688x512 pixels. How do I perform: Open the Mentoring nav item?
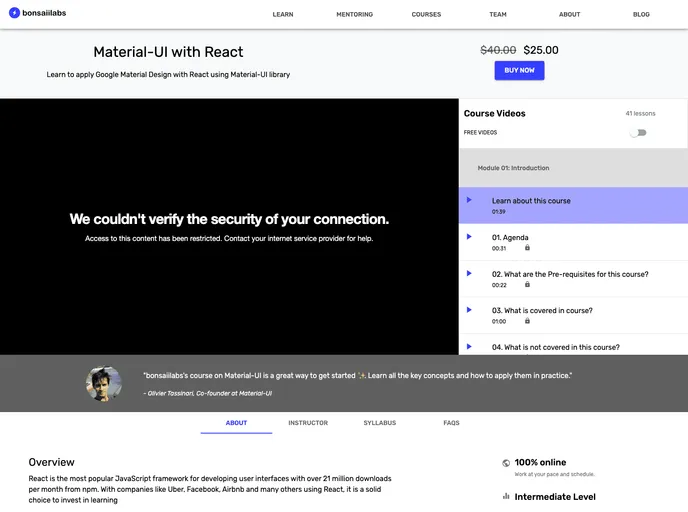[x=355, y=14]
